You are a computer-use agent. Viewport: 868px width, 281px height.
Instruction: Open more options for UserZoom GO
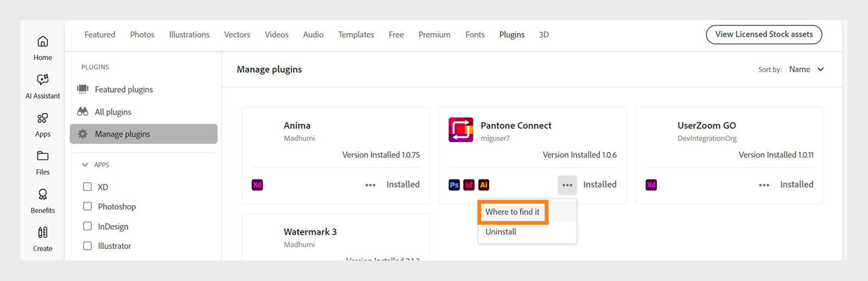click(764, 185)
